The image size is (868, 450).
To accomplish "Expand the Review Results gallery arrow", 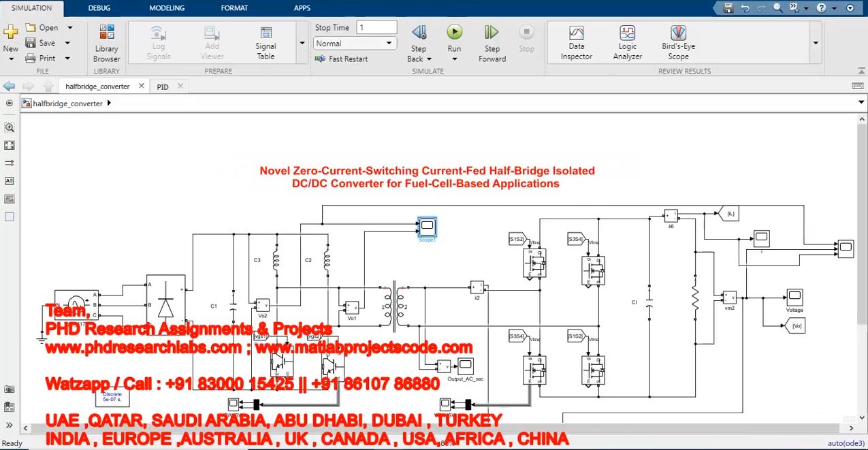I will (816, 43).
